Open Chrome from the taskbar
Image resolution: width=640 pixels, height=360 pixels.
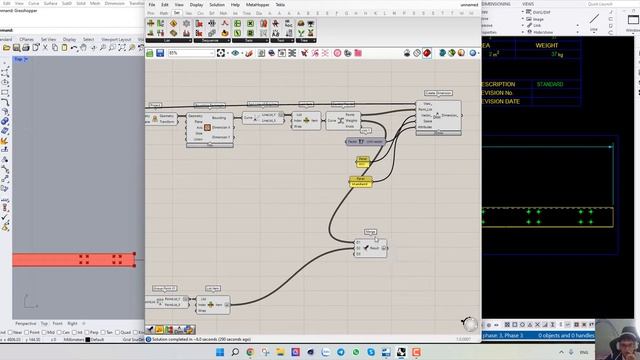click(x=250, y=352)
